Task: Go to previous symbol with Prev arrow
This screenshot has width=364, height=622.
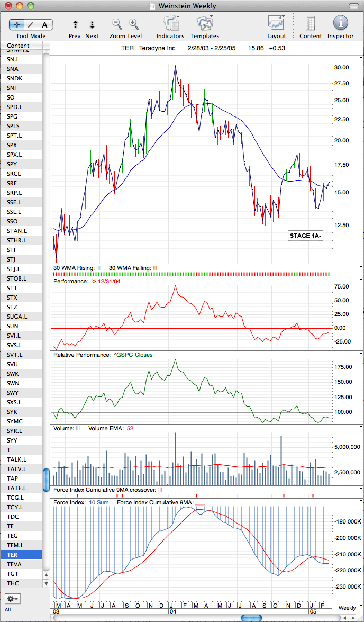Action: click(x=75, y=24)
